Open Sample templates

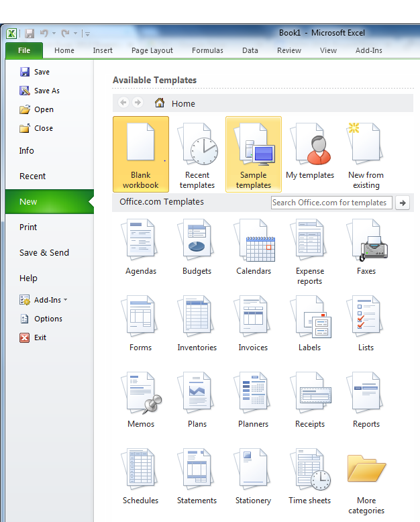253,154
